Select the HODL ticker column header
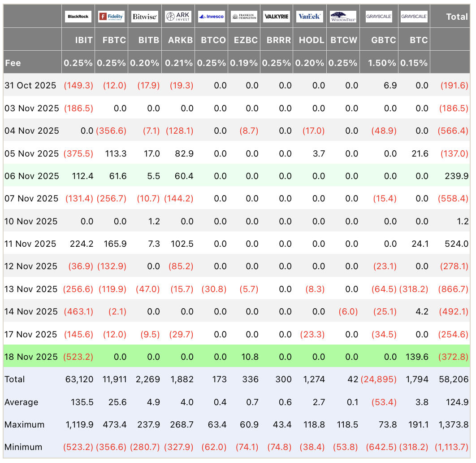 pyautogui.click(x=311, y=40)
